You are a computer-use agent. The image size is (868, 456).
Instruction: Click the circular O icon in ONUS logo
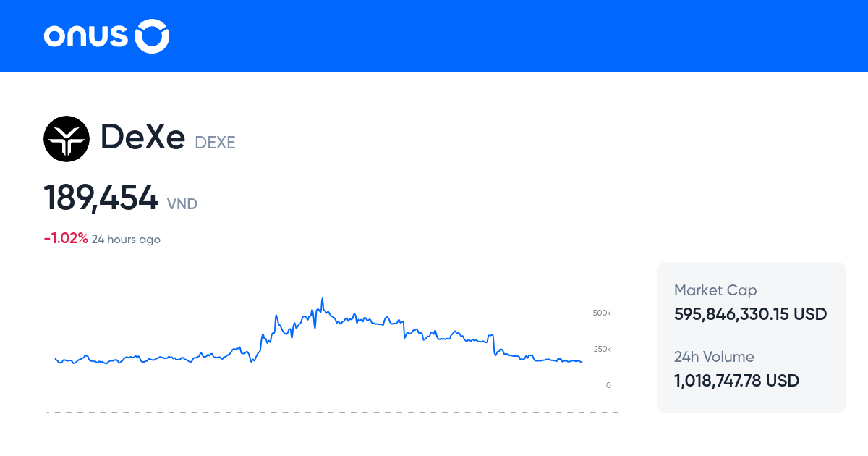[x=153, y=36]
